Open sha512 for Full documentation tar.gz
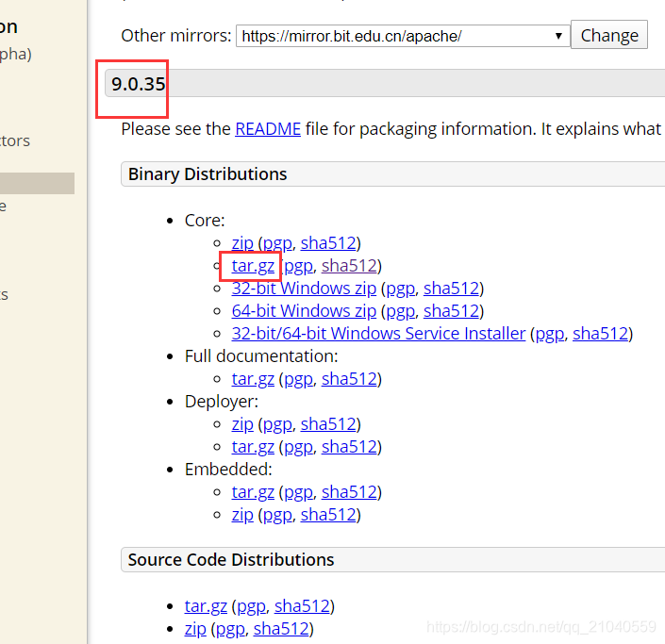 (349, 379)
